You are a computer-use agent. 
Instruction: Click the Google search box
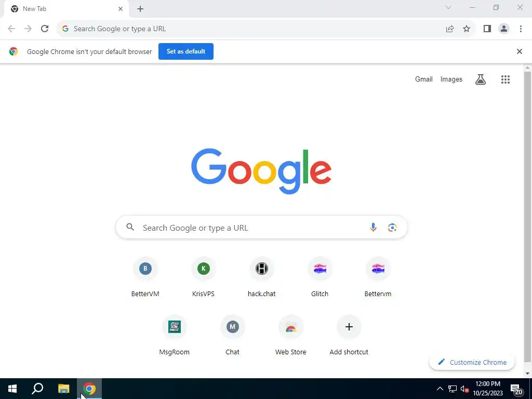tap(261, 227)
